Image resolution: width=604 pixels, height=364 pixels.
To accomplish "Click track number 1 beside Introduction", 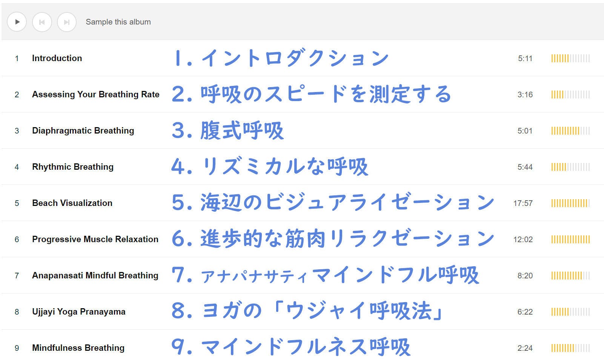I will point(17,58).
